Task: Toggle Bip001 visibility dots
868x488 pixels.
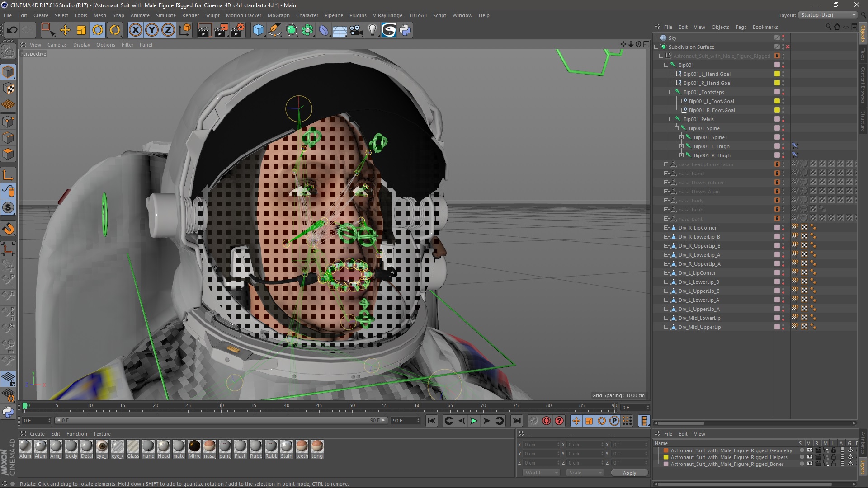Action: click(783, 65)
